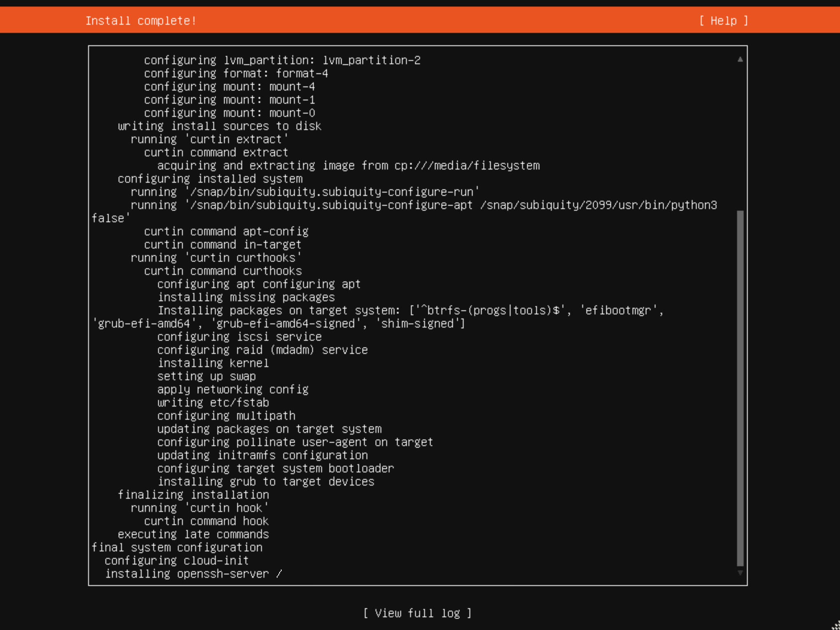The height and width of the screenshot is (630, 840).
Task: Select the 'final system configuration' log line
Action: coord(177,547)
